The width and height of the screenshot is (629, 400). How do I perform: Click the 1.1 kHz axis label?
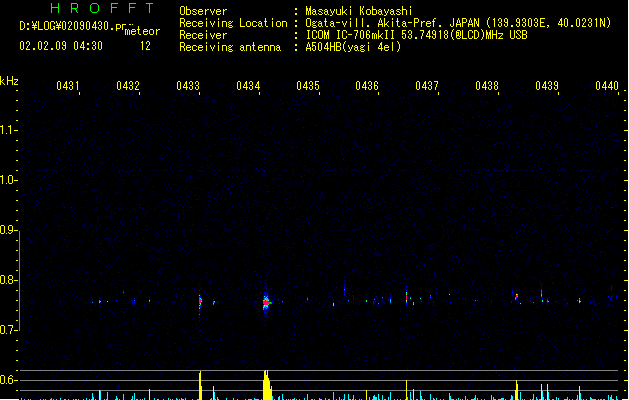click(x=8, y=130)
